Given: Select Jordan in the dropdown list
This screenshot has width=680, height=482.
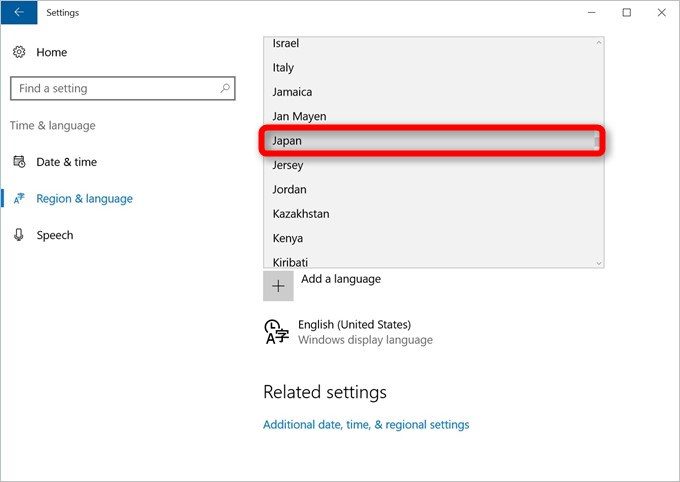Looking at the screenshot, I should click(x=290, y=189).
